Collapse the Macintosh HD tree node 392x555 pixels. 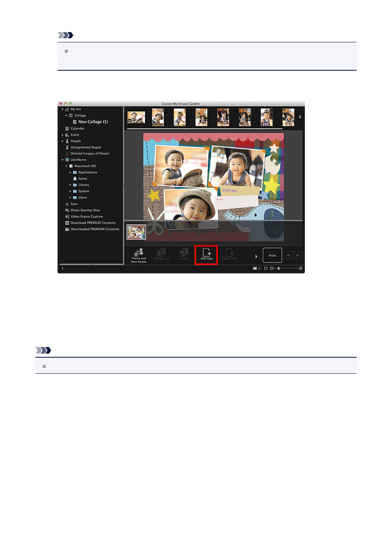(x=67, y=166)
